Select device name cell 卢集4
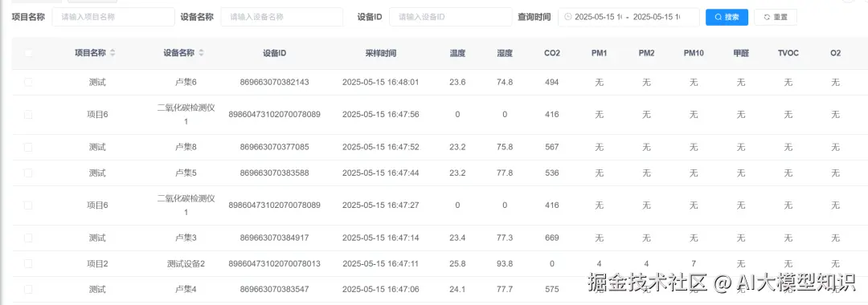The width and height of the screenshot is (868, 305). pos(186,290)
